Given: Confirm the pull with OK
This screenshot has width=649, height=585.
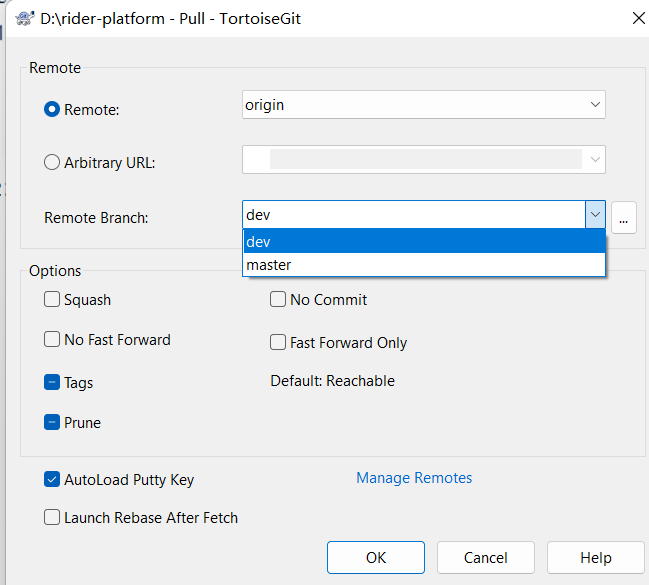Looking at the screenshot, I should pos(376,557).
